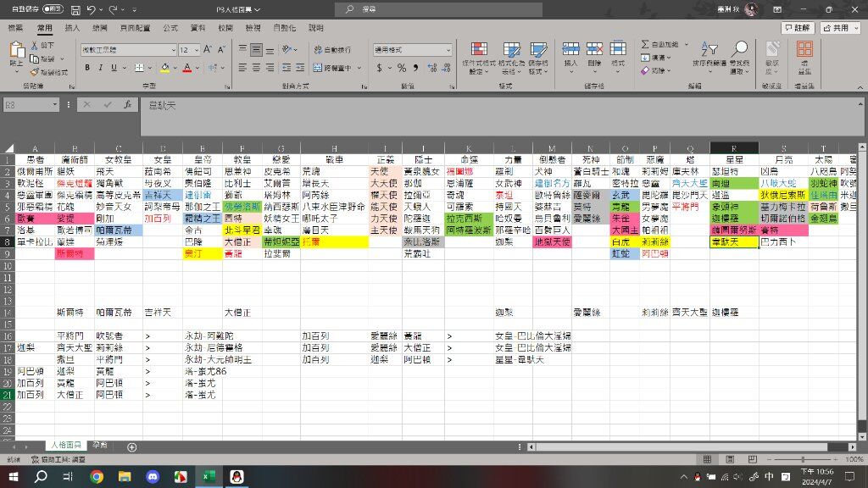The image size is (868, 488).
Task: Toggle the AutoSave switch
Action: (53, 9)
